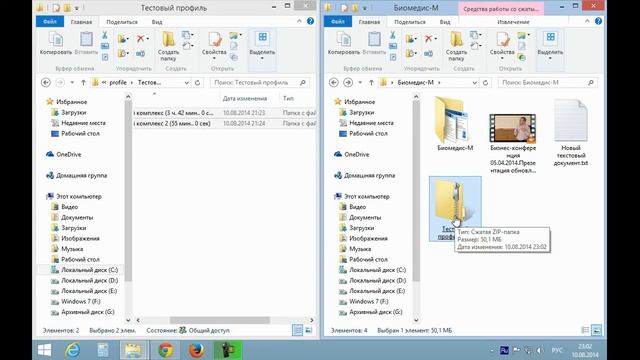Open Properties in the left window ribbon
Viewport: 640px width, 360px height.
[x=214, y=46]
